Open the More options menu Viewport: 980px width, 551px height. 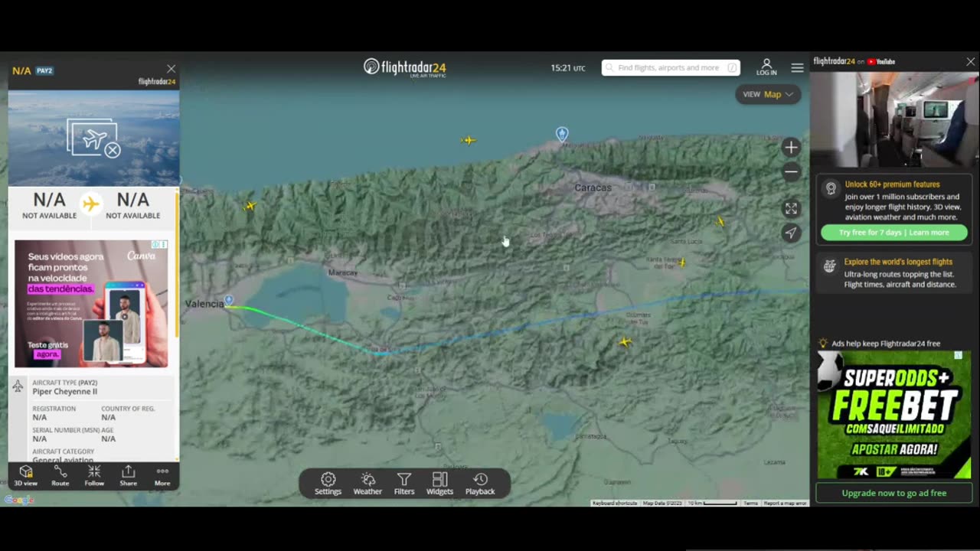[x=162, y=475]
